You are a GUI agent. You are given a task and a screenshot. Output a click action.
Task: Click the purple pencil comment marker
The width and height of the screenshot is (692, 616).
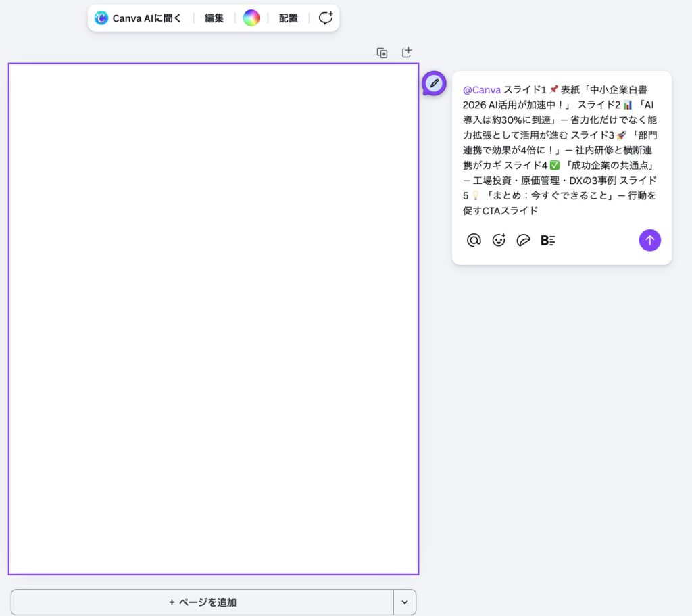[434, 83]
